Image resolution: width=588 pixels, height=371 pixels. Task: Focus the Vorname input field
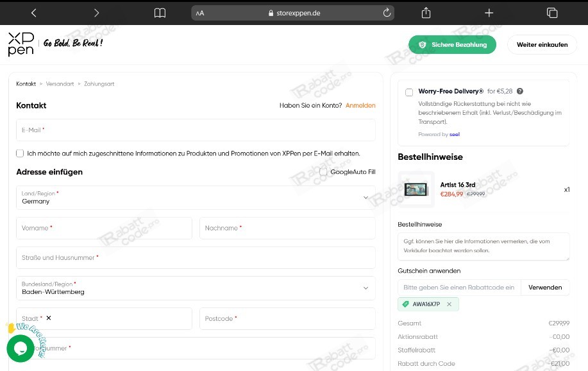pos(104,228)
